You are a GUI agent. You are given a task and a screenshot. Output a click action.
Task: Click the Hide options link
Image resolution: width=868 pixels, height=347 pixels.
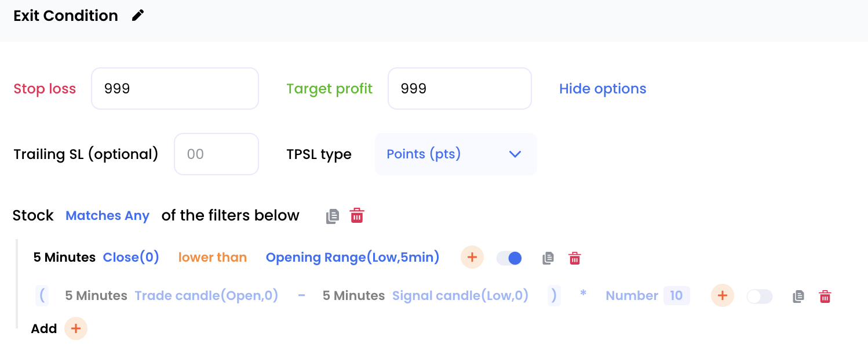tap(603, 89)
